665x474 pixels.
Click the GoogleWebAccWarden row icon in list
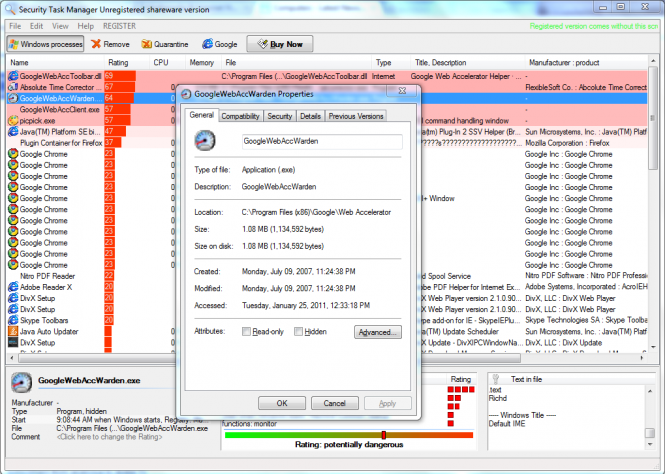13,98
